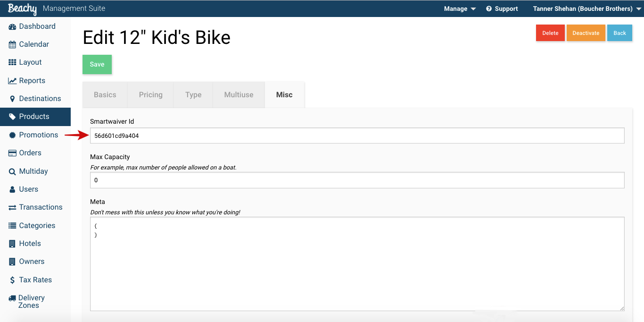644x322 pixels.
Task: Switch to the Basics tab
Action: tap(105, 95)
